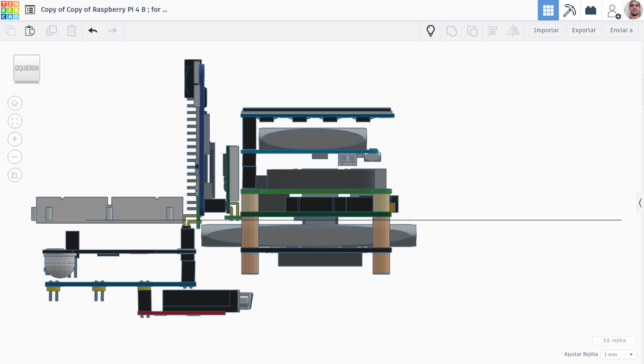Switch to Blocks pickaxe view
The image size is (644, 364).
click(x=569, y=10)
